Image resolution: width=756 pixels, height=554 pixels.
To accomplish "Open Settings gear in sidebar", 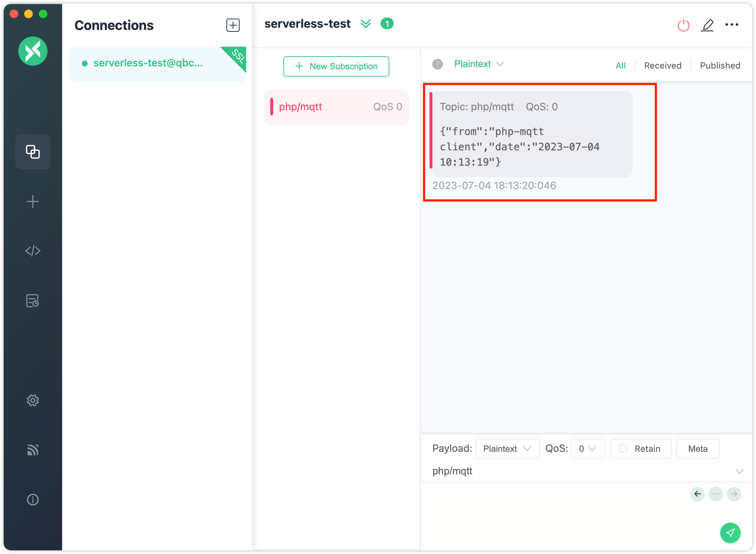I will click(x=33, y=400).
